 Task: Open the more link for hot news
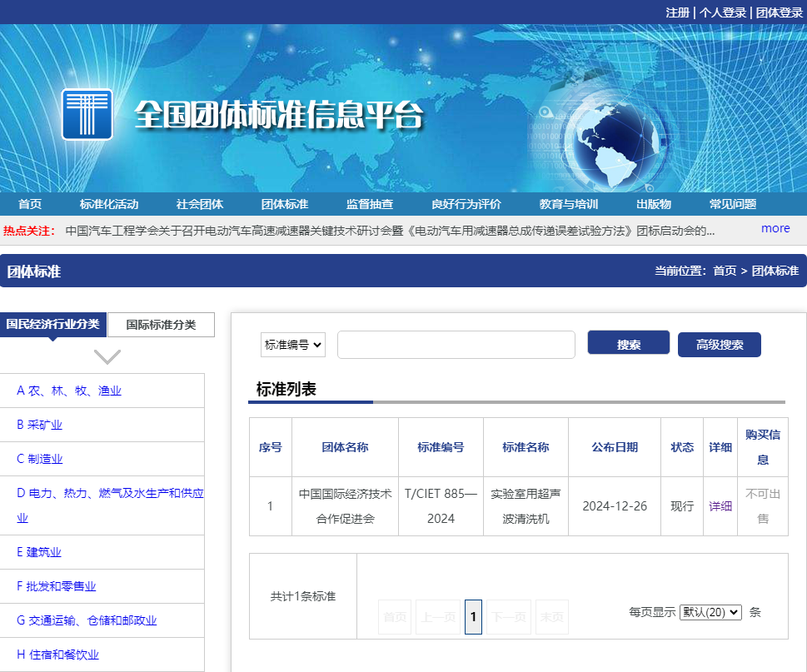point(775,228)
